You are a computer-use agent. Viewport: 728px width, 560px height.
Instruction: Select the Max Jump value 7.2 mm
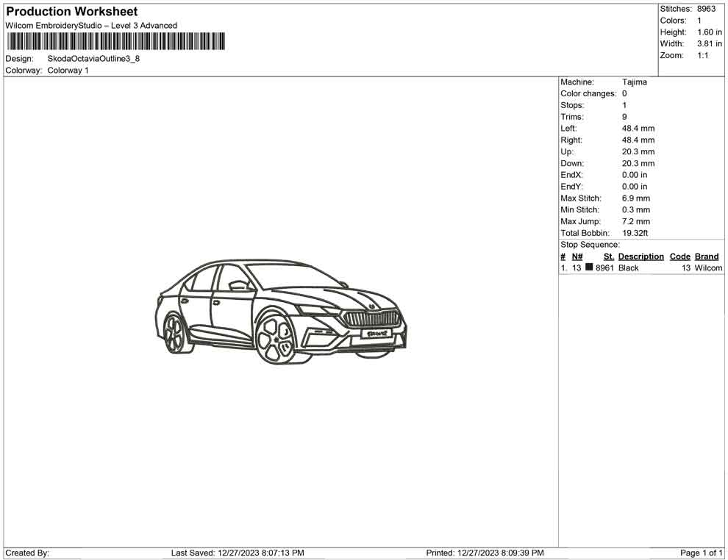(636, 221)
